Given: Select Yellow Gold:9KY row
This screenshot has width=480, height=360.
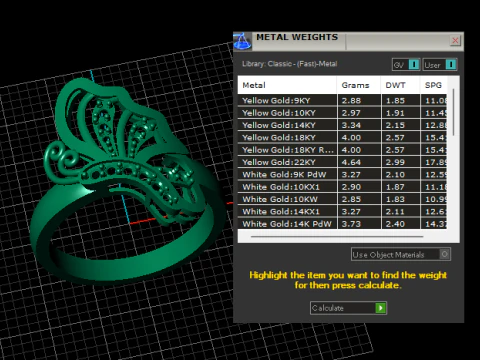Looking at the screenshot, I should (342, 101).
